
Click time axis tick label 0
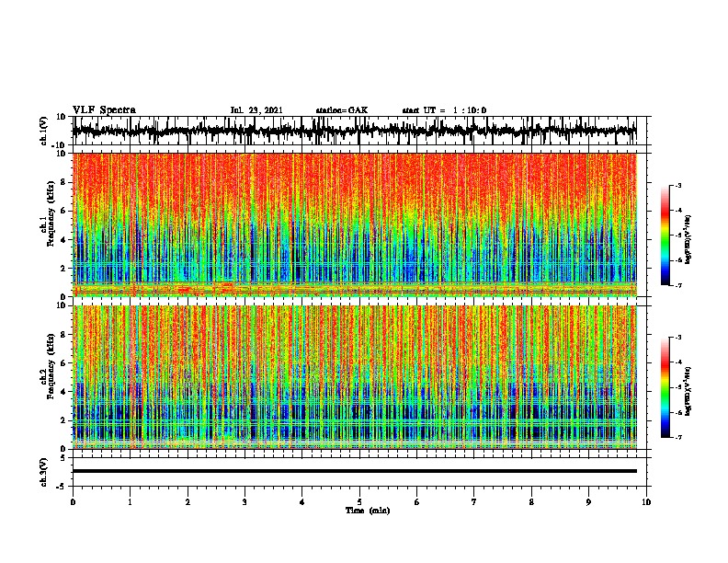click(x=73, y=502)
